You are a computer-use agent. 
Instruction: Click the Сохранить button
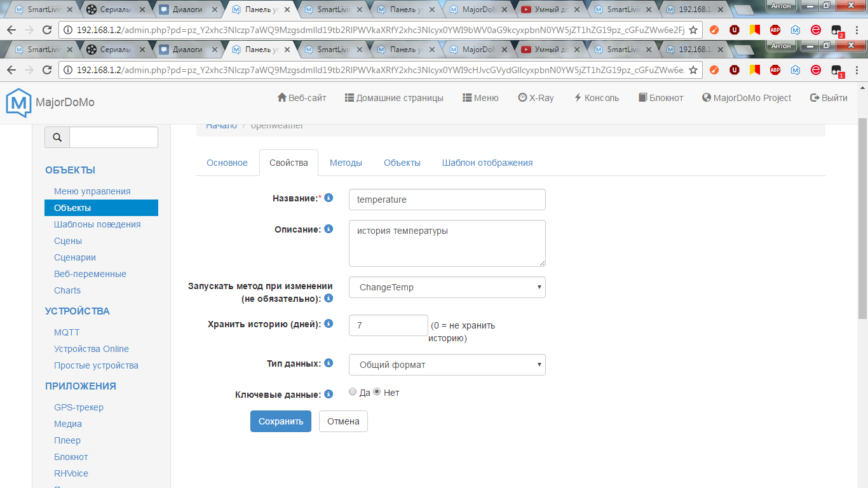tap(281, 421)
